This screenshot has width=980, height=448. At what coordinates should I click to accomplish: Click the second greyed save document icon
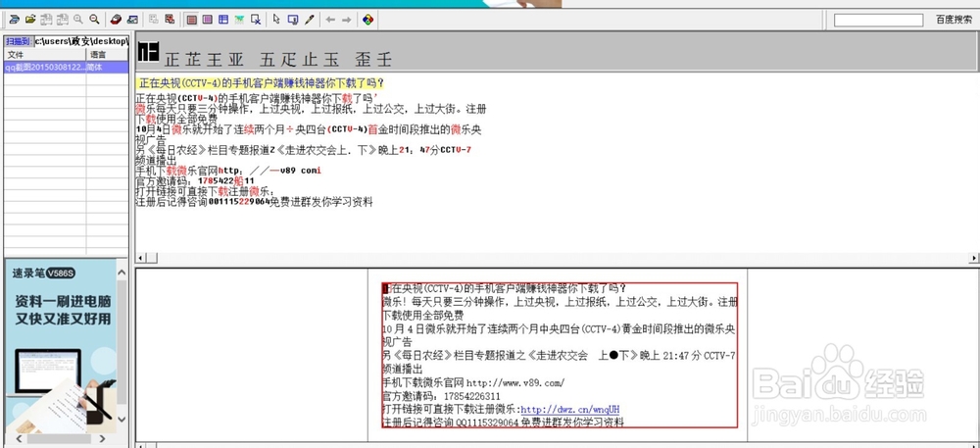tap(63, 20)
